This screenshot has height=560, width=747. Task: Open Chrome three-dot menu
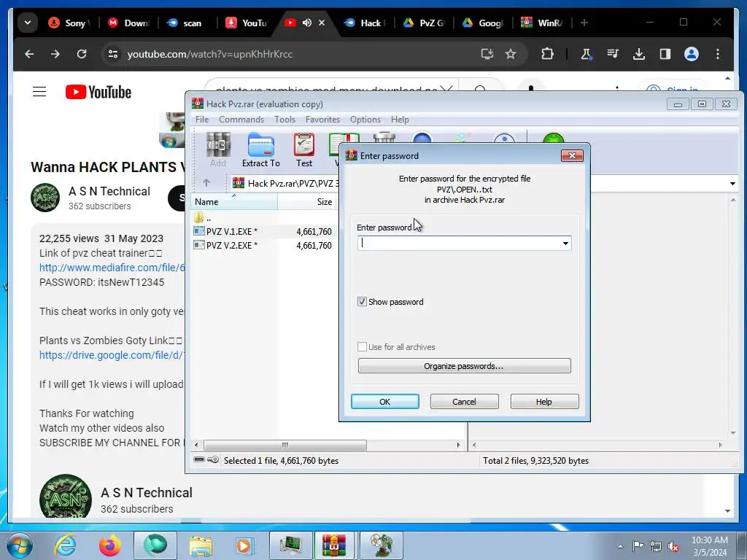pyautogui.click(x=718, y=54)
